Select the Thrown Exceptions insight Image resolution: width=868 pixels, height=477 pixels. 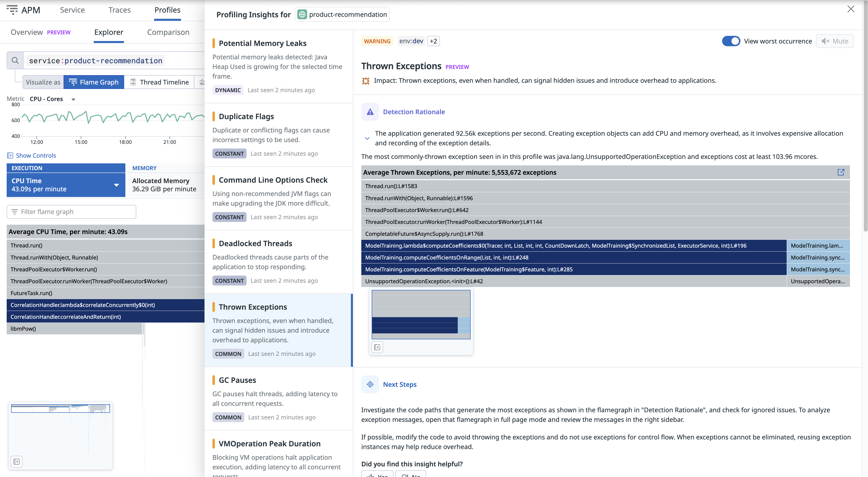[279, 330]
